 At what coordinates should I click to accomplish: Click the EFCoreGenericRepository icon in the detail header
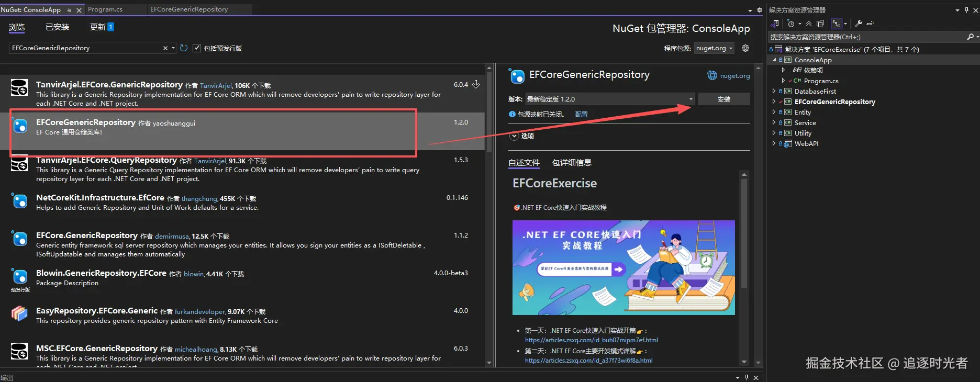[517, 76]
